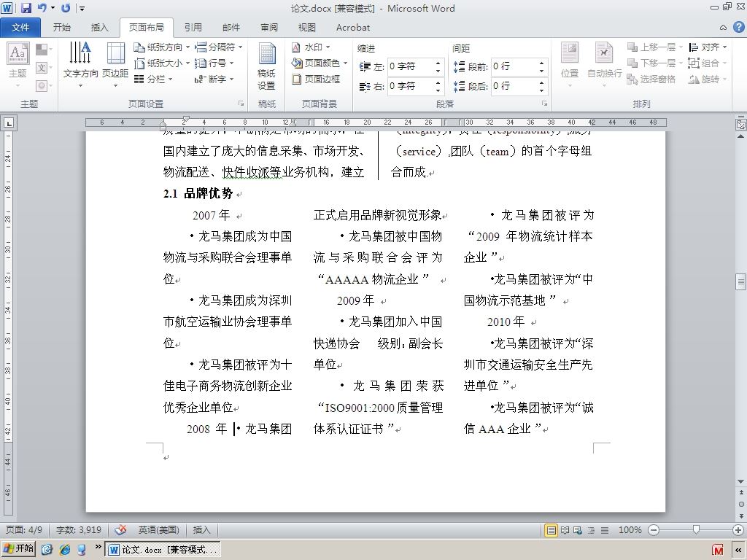The height and width of the screenshot is (560, 747).
Task: Open Watermark (水印) menu
Action: click(x=311, y=47)
